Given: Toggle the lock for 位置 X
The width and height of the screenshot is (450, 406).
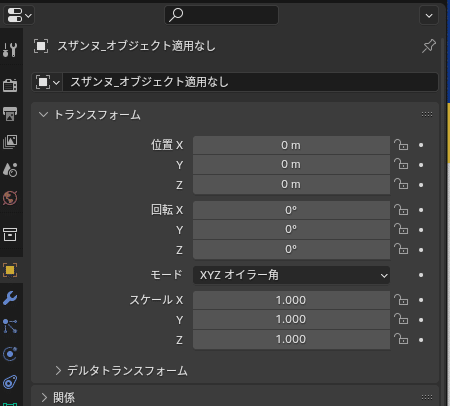Looking at the screenshot, I should (x=401, y=145).
